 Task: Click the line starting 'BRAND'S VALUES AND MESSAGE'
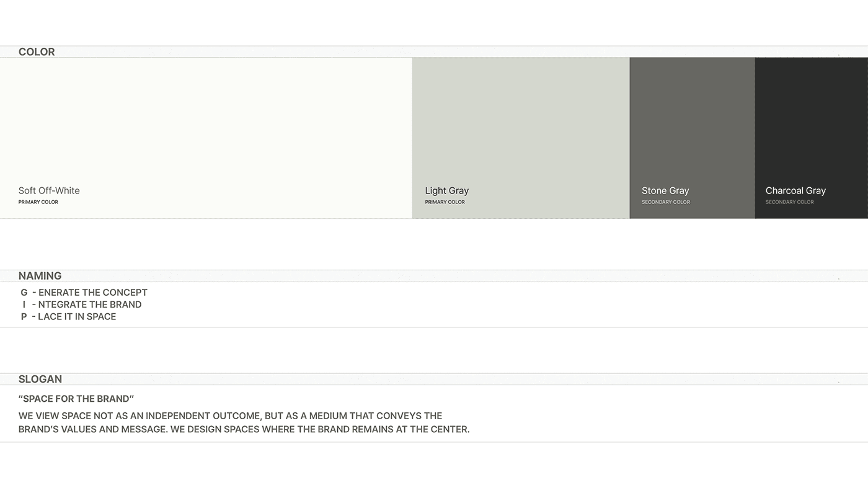(244, 429)
